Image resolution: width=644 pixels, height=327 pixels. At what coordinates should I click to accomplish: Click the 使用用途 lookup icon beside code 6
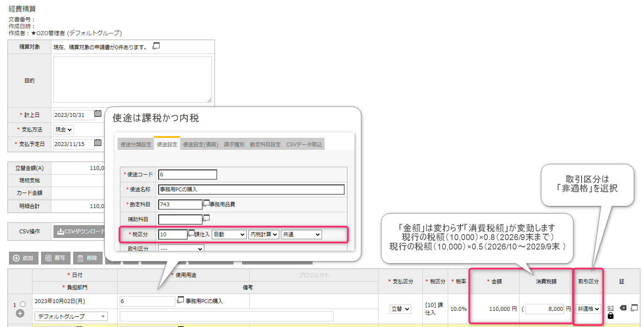[x=180, y=300]
